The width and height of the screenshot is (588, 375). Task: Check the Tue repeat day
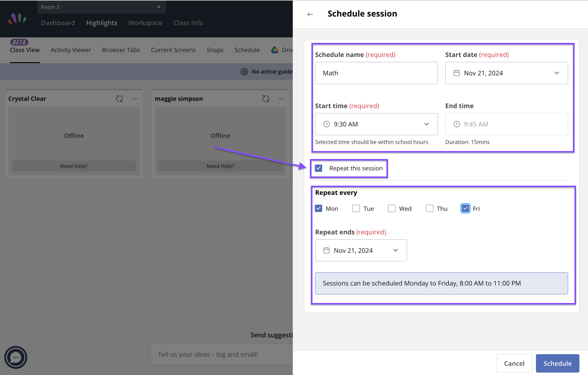356,209
